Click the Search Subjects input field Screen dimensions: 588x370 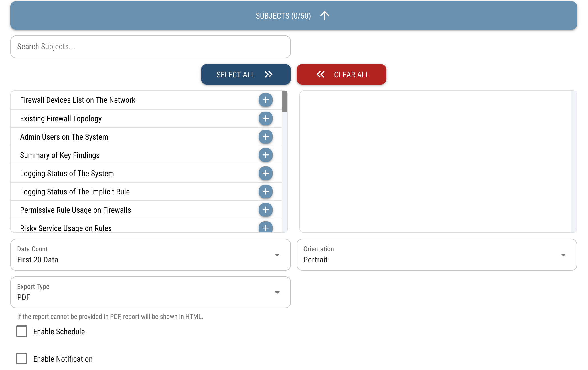click(150, 47)
